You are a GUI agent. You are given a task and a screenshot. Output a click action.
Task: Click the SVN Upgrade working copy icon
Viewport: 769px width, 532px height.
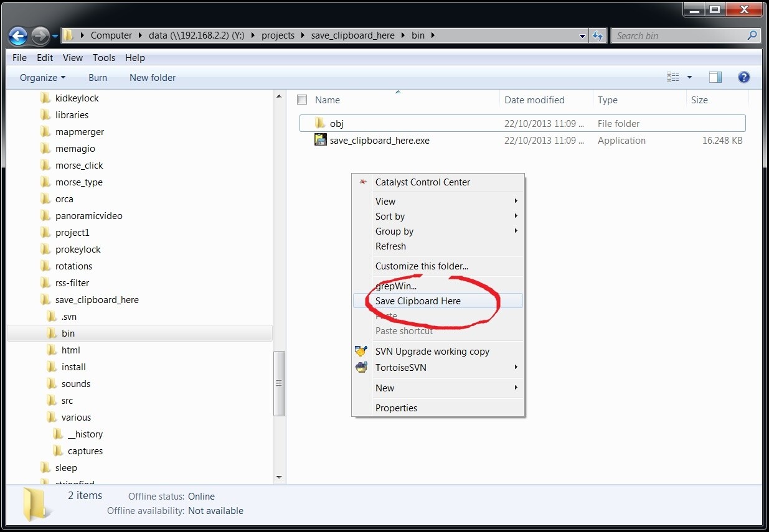pyautogui.click(x=361, y=351)
